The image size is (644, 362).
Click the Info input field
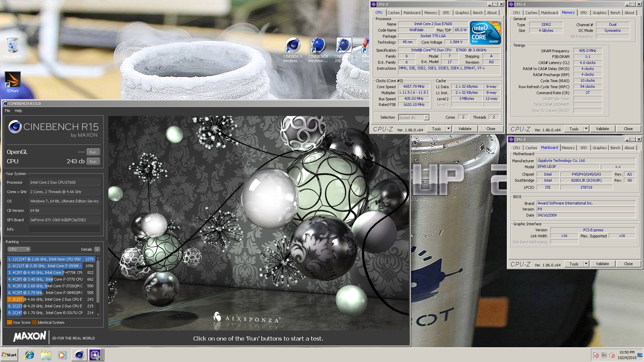click(x=64, y=229)
